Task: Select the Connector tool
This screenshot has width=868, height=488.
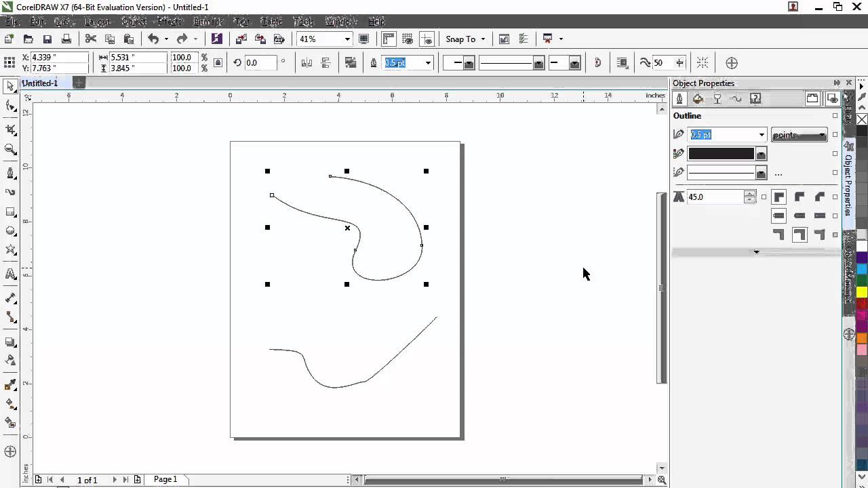Action: coord(10,317)
